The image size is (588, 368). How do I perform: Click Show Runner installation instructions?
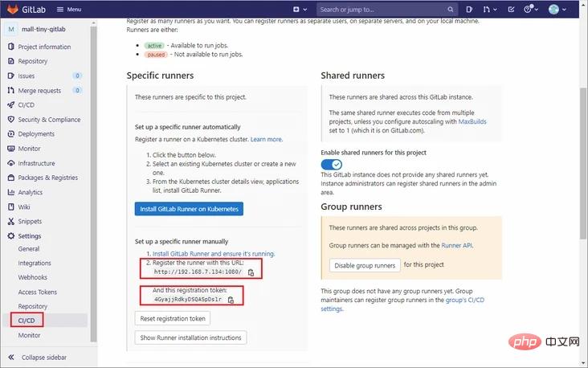point(190,337)
